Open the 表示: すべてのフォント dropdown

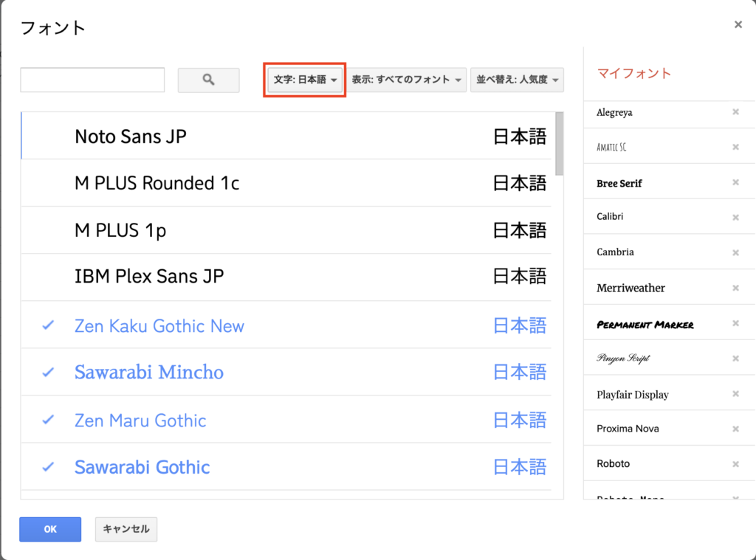tap(407, 80)
